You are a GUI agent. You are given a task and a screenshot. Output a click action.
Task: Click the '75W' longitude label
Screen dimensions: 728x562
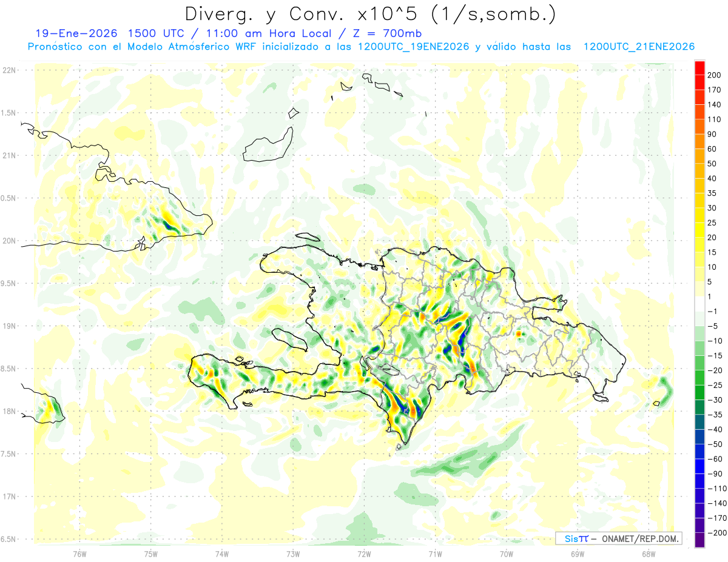pyautogui.click(x=150, y=554)
